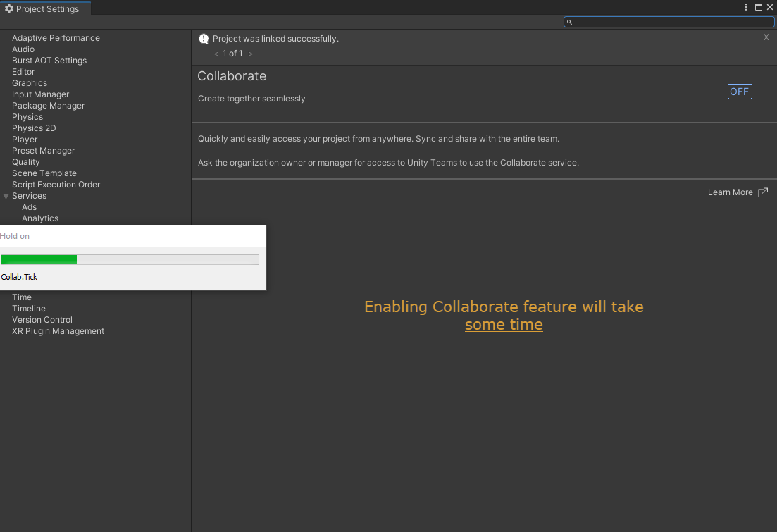
Task: Click Enabling Collaborate feature link
Action: tap(506, 316)
